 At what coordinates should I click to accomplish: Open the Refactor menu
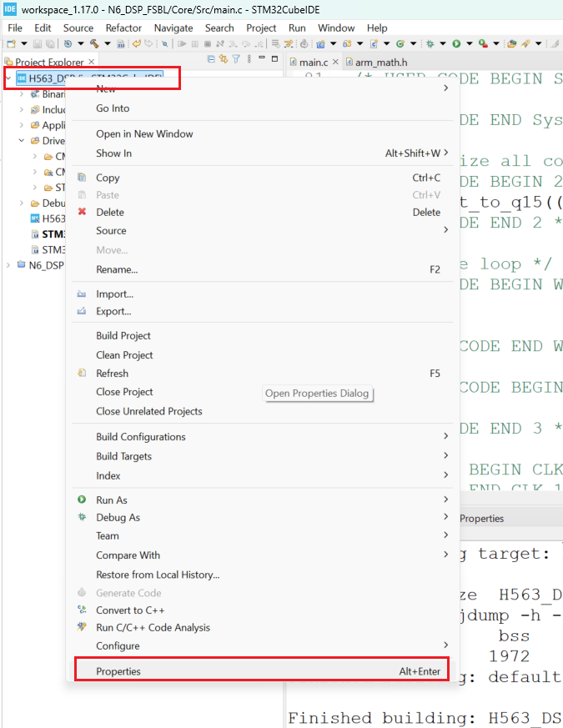[x=123, y=28]
